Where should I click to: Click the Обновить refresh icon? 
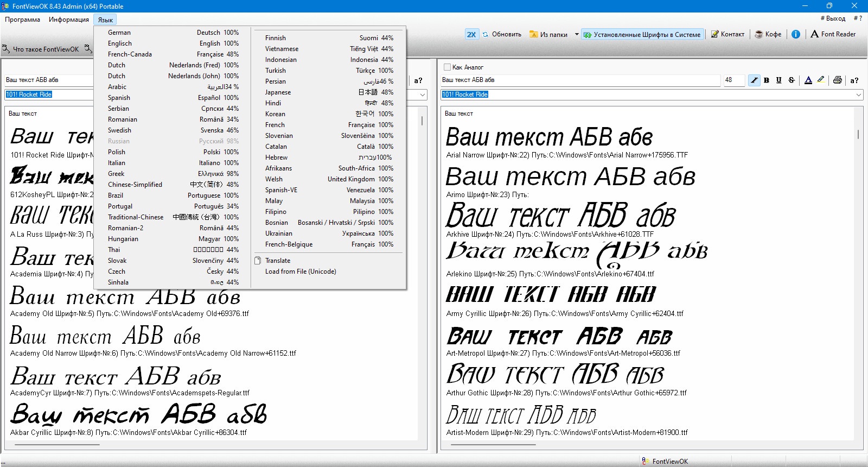click(x=486, y=34)
